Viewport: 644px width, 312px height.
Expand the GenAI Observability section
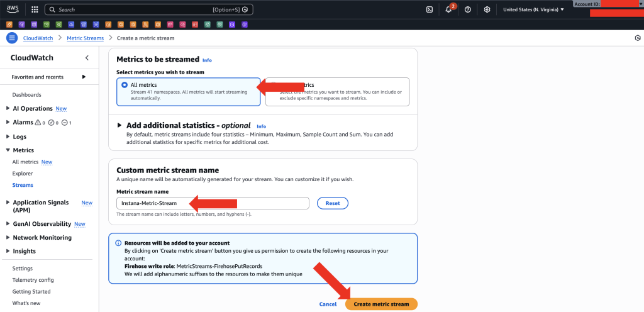coord(8,224)
